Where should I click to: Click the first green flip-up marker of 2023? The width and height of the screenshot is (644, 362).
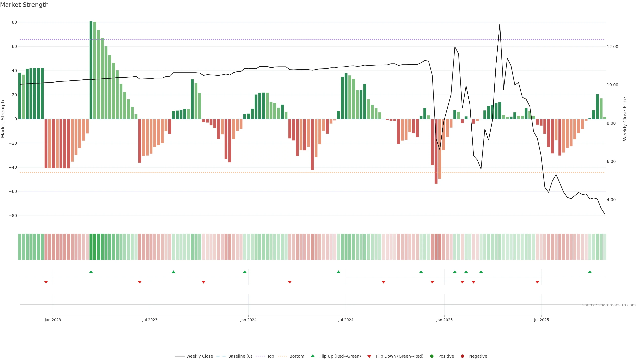pyautogui.click(x=91, y=272)
